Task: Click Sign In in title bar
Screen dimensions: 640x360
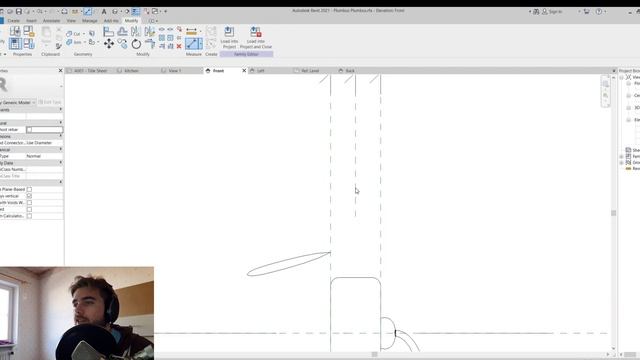Action: (x=555, y=11)
